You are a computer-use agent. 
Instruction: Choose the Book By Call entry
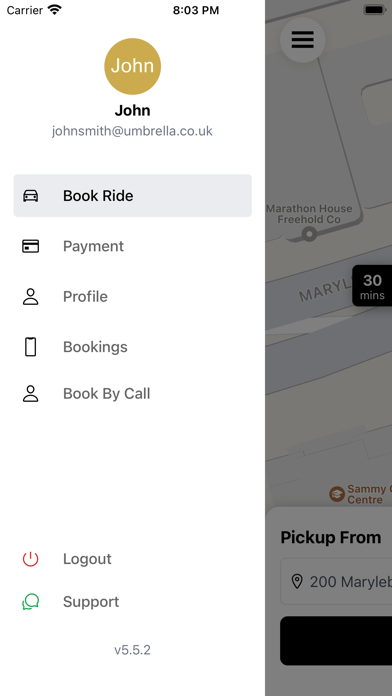pos(133,394)
